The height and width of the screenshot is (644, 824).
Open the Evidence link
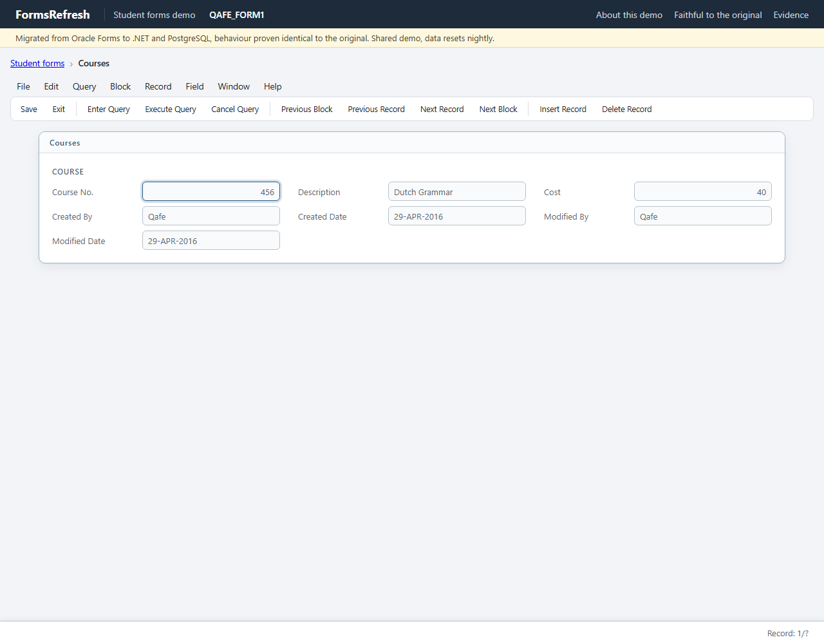coord(791,15)
